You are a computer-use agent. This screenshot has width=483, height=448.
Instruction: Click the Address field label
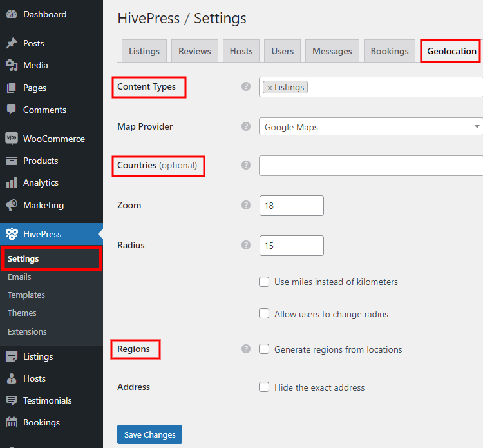pyautogui.click(x=134, y=387)
